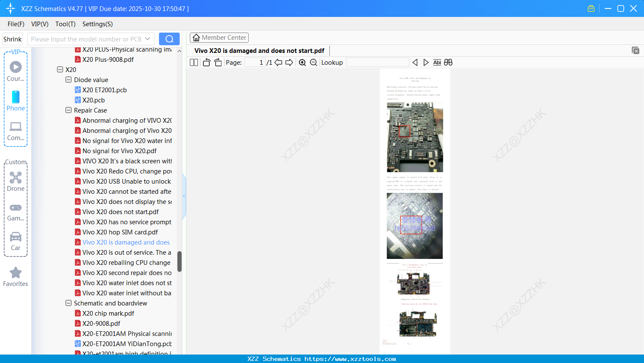644x363 pixels.
Task: Open the model number dropdown arrow
Action: tap(148, 39)
